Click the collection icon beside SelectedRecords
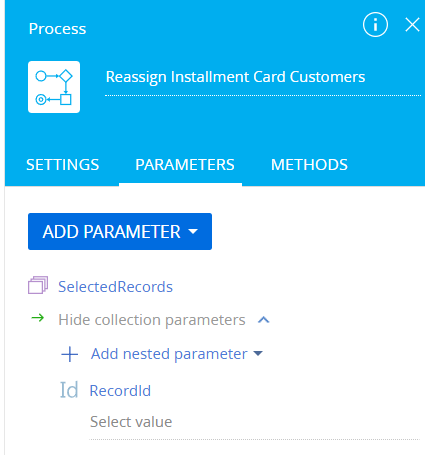Image resolution: width=425 pixels, height=455 pixels. pos(38,285)
